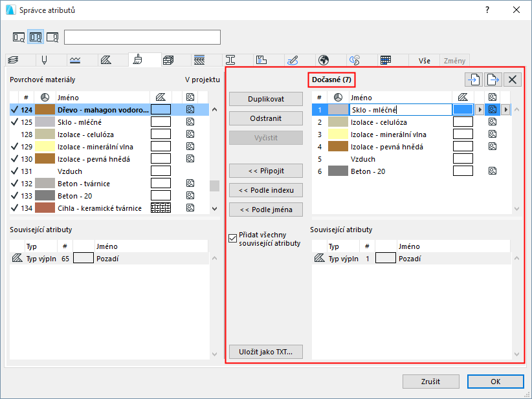Click the export attributes file icon
532x399 pixels.
(x=493, y=80)
